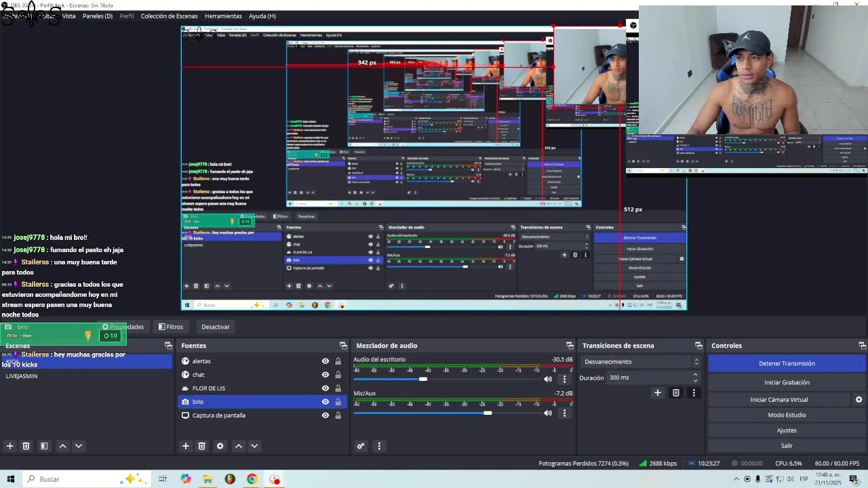Decrease Duración with the down stepper
The image size is (868, 488).
tap(695, 381)
